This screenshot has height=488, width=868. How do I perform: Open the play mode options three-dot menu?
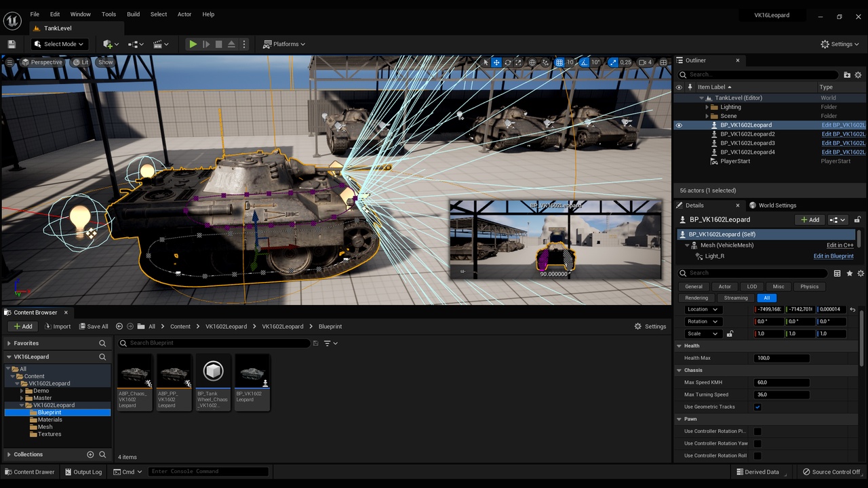244,44
